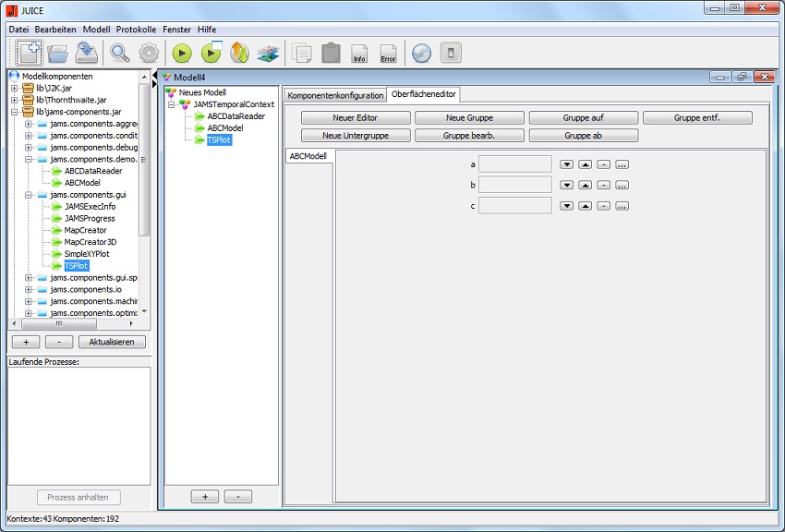785x532 pixels.
Task: Open a model with the folder icon
Action: coord(58,54)
